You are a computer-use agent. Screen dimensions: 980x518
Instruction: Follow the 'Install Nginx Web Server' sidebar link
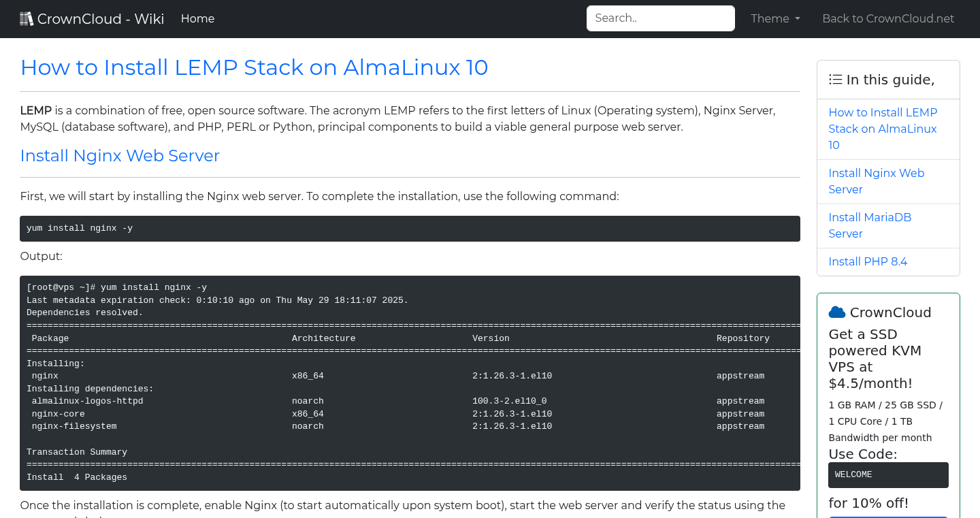tap(877, 181)
